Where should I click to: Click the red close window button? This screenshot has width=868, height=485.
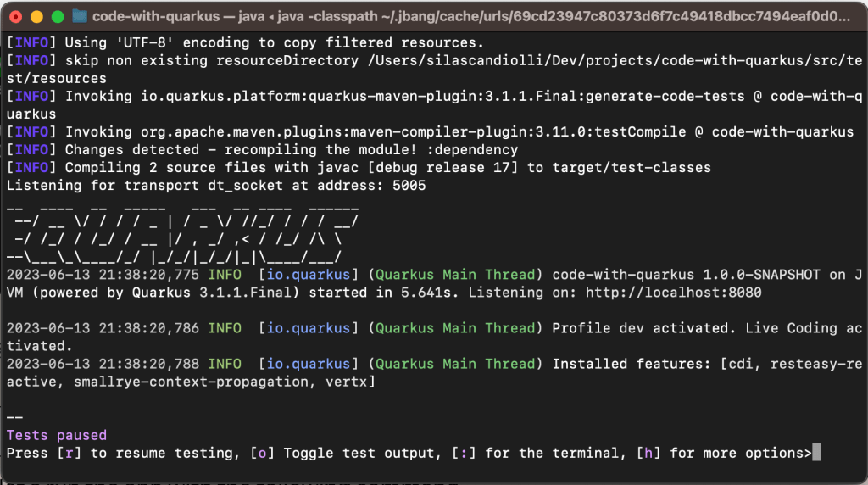pyautogui.click(x=17, y=16)
